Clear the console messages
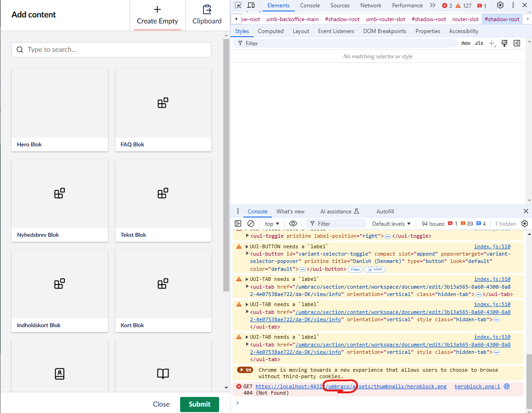The height and width of the screenshot is (413, 532). [250, 223]
